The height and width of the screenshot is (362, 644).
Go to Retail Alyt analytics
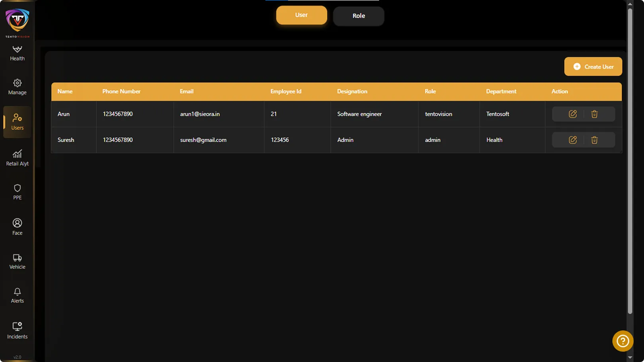click(x=17, y=158)
